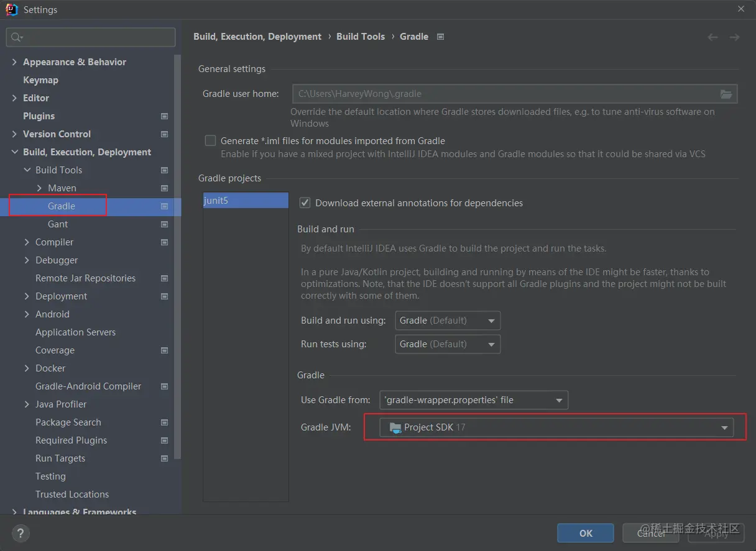Screen dimensions: 756x551
Task: Click project-level icon on Gradle-Android Compiler row
Action: pyautogui.click(x=165, y=386)
